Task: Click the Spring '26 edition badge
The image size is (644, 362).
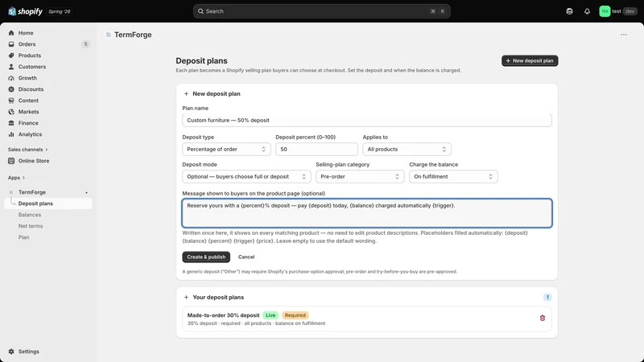Action: [x=59, y=11]
